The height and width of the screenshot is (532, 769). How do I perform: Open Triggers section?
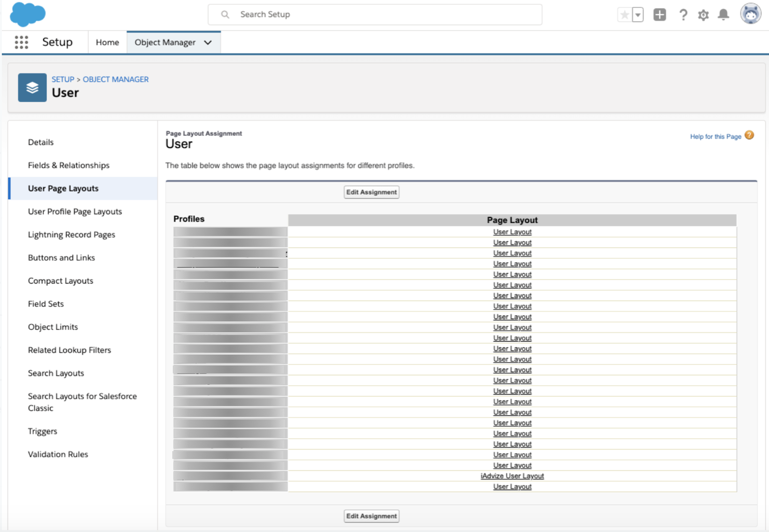tap(43, 431)
